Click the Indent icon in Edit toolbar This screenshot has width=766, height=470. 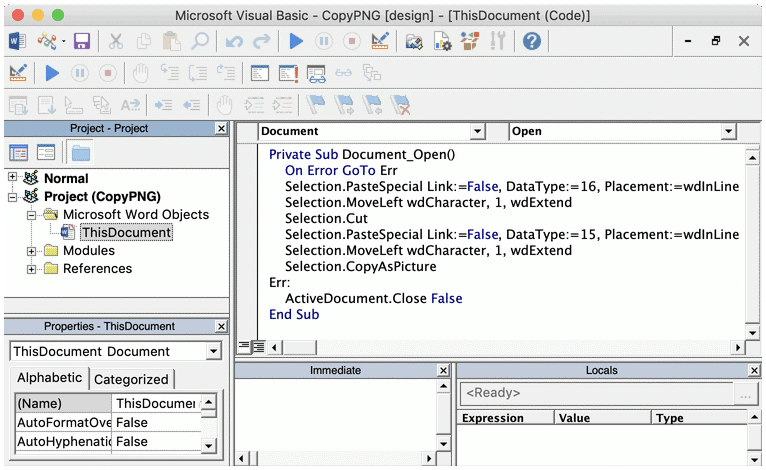coord(164,105)
